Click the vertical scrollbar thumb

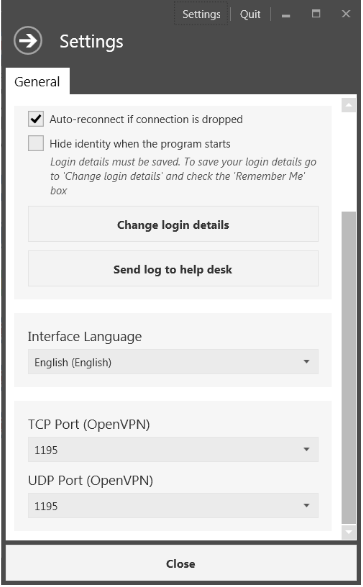tap(349, 368)
